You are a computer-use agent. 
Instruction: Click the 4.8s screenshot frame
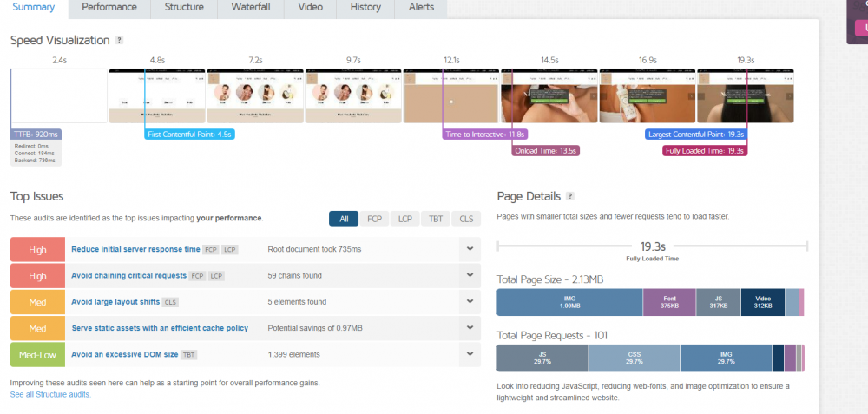pos(157,95)
